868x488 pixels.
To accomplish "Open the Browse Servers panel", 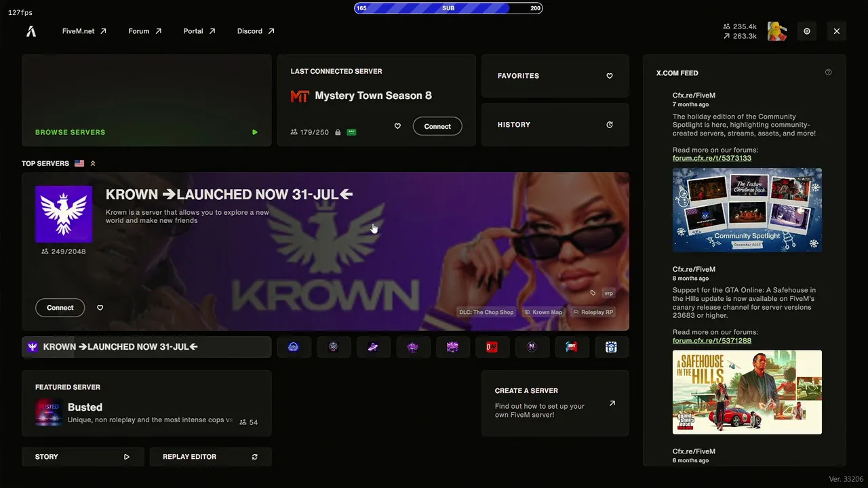I will [146, 100].
